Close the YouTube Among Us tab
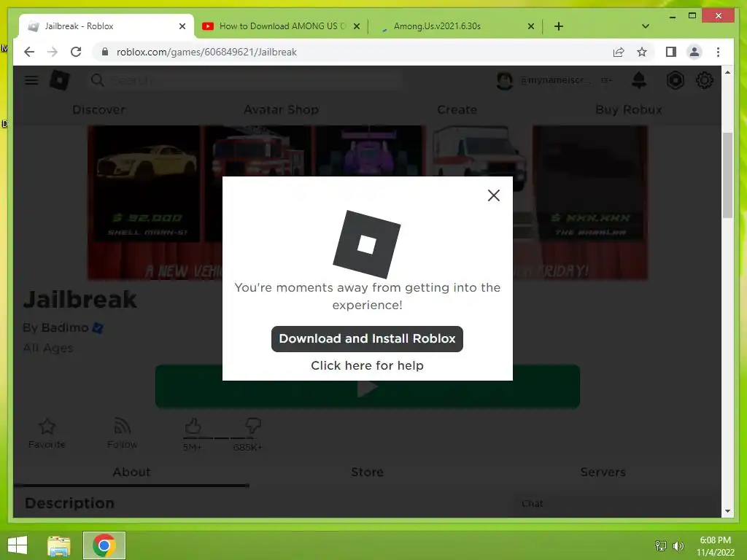The width and height of the screenshot is (747, 560). pos(356,26)
